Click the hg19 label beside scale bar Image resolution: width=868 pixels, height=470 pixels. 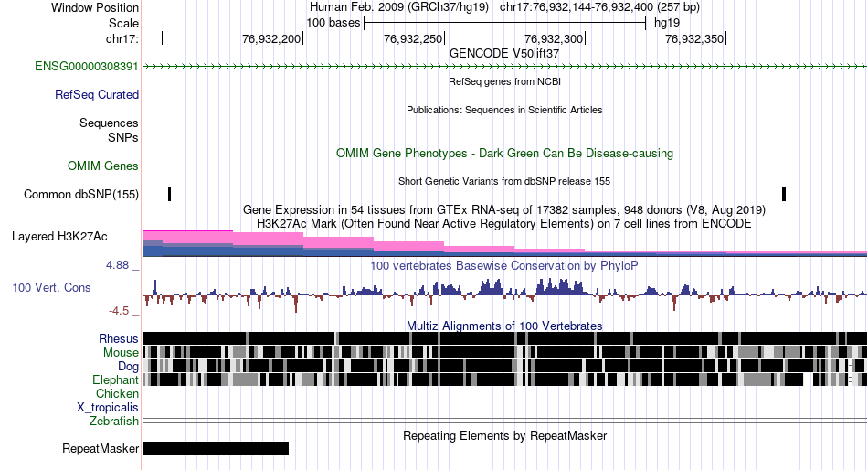tap(666, 23)
